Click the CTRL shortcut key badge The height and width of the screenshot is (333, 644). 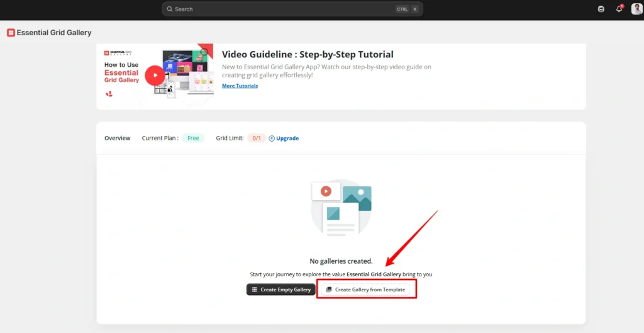[402, 9]
